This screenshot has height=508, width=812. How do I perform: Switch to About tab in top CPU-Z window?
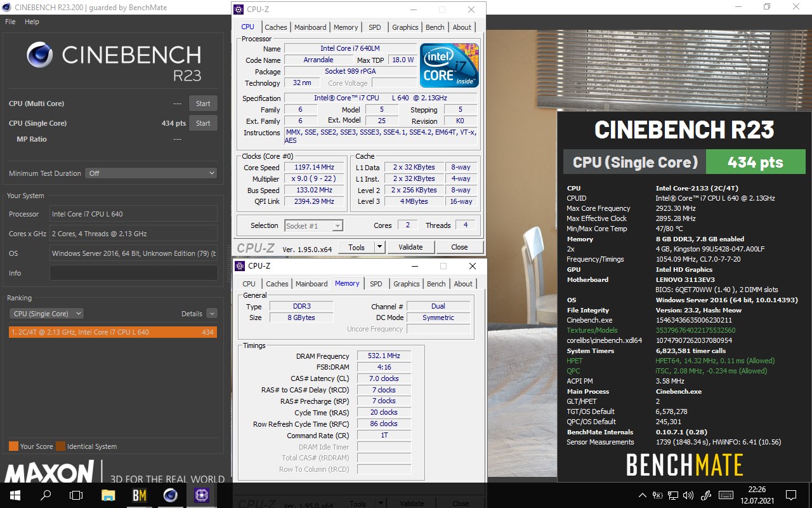coord(462,27)
